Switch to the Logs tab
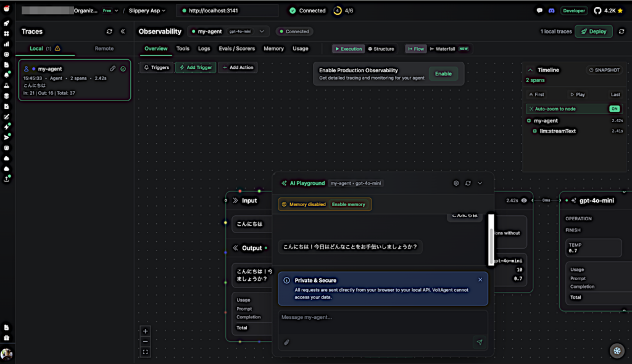 (204, 49)
